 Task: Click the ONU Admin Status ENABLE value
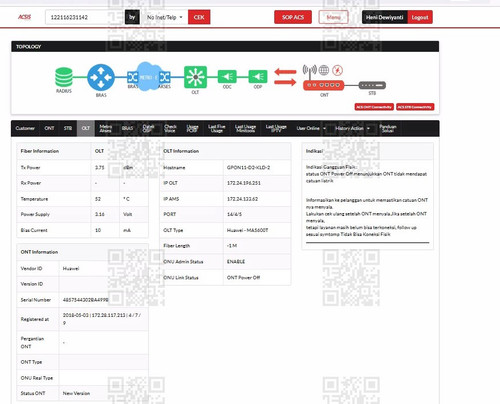pyautogui.click(x=236, y=262)
